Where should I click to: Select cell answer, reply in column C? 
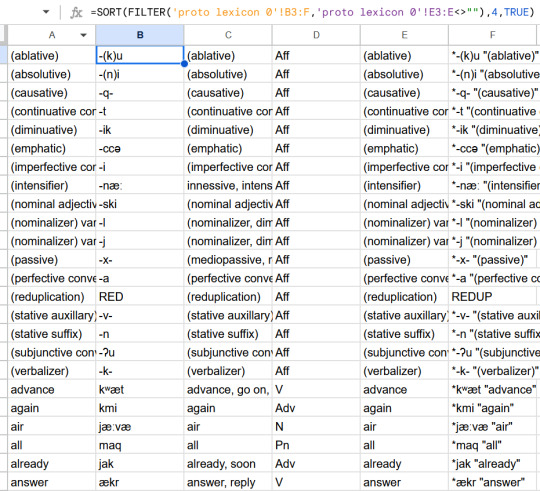[x=228, y=482]
